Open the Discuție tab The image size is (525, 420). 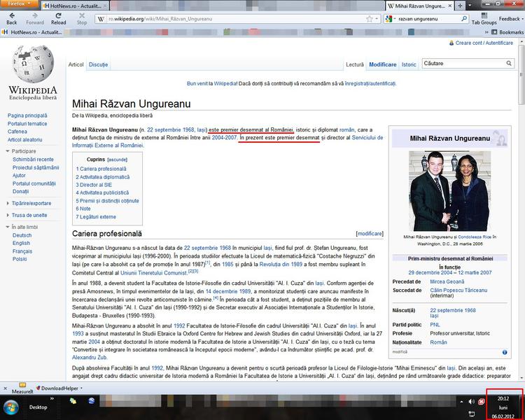(98, 64)
